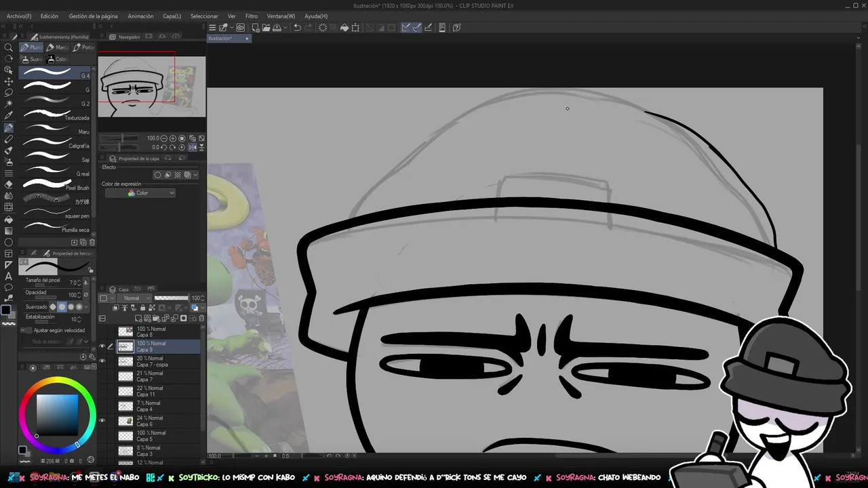Click Fill icon in command bar

(x=344, y=28)
